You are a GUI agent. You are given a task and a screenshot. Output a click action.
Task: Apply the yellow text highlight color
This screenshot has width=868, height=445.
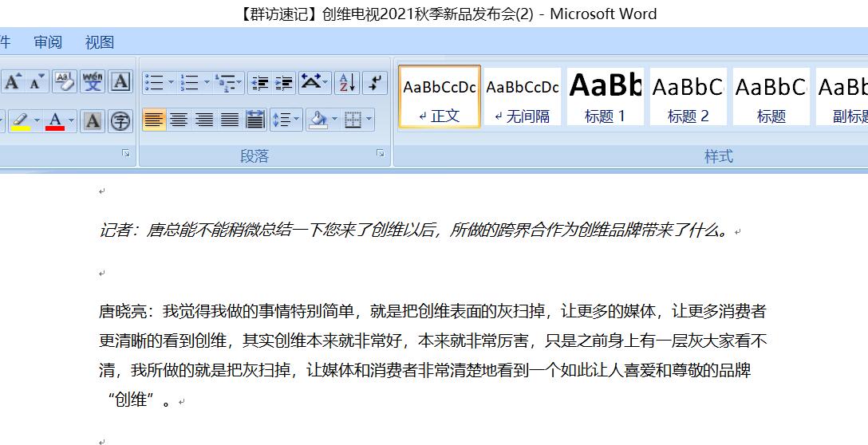tap(20, 121)
